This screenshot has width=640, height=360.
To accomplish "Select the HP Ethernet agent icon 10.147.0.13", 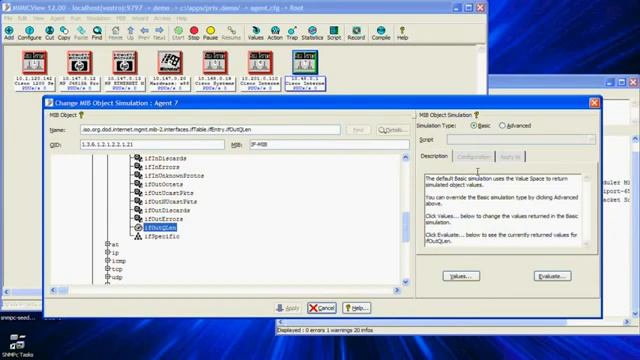I will pos(124,62).
